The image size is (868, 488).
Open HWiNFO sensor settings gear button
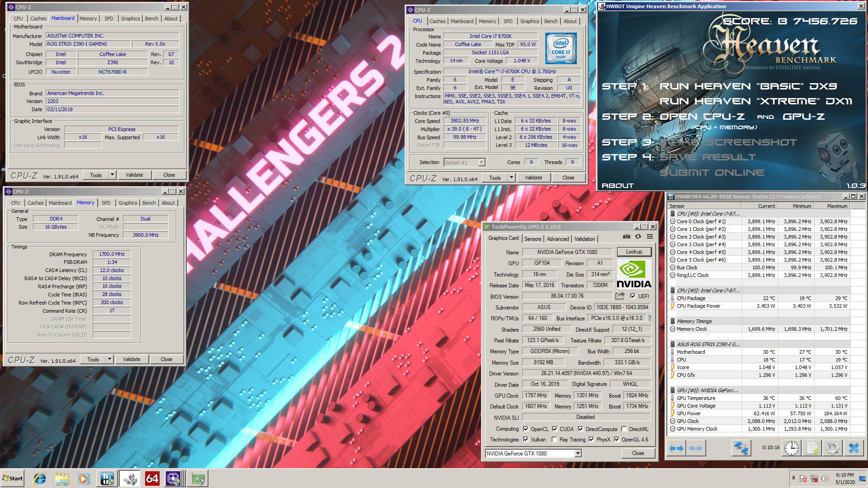pos(832,448)
